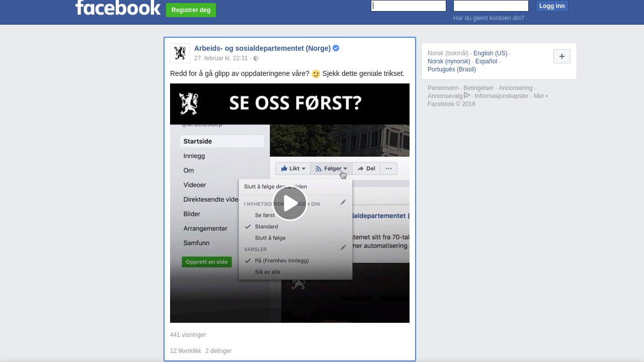The image size is (644, 362).
Task: Open the Betingelser footer link
Action: [478, 88]
